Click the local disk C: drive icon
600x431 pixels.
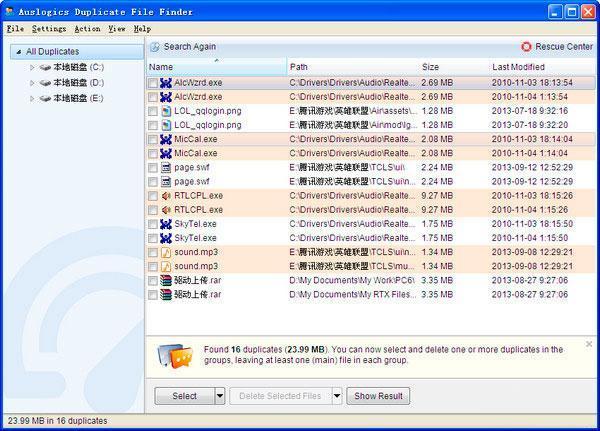click(45, 67)
